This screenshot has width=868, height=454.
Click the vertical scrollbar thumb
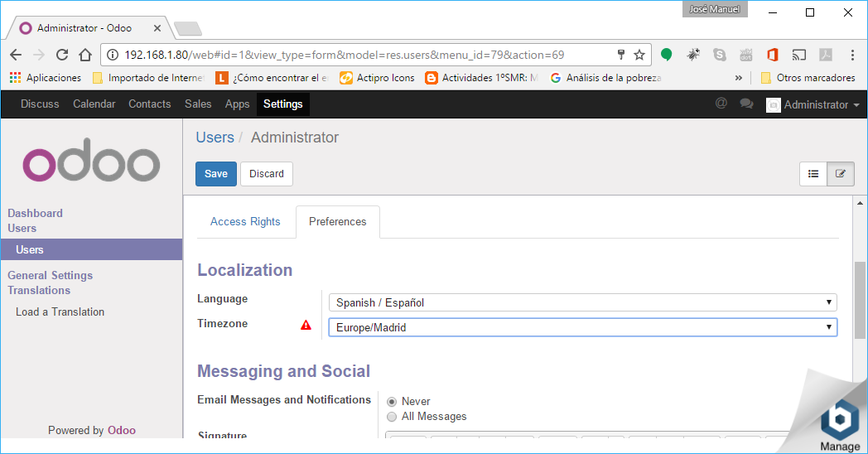coord(860,298)
